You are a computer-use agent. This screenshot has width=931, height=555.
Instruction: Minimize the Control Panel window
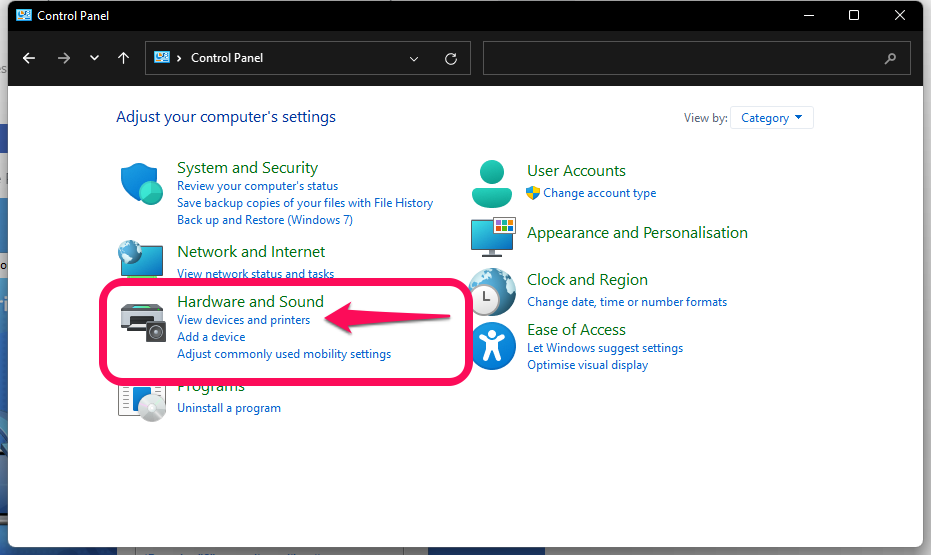click(809, 15)
